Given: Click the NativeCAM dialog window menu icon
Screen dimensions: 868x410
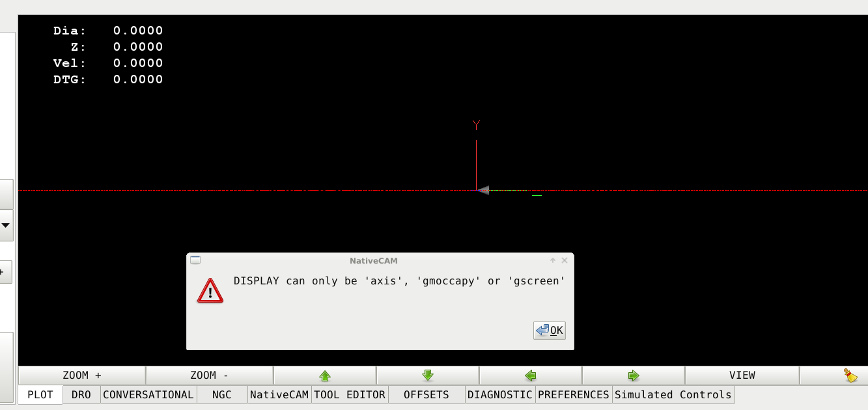Looking at the screenshot, I should pyautogui.click(x=195, y=260).
